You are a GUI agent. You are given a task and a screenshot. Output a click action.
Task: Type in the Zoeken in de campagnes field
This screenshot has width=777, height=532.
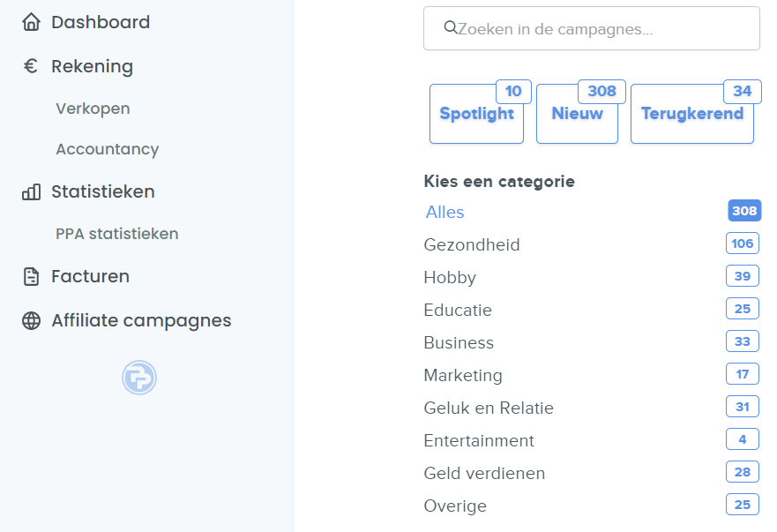(x=600, y=29)
